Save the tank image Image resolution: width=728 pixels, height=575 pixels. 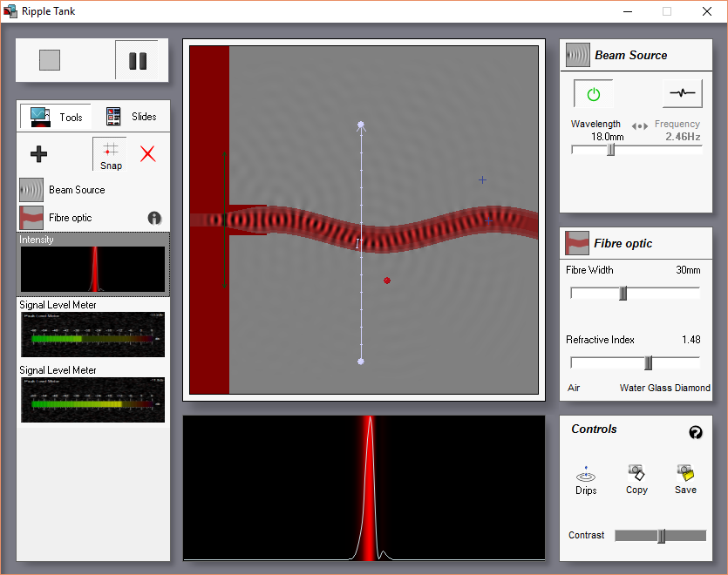pos(685,480)
